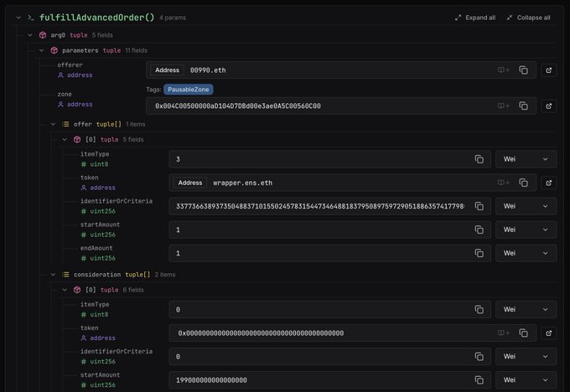Screen dimensions: 570x392
Task: Copy the offer itemType value 3
Action: point(479,159)
